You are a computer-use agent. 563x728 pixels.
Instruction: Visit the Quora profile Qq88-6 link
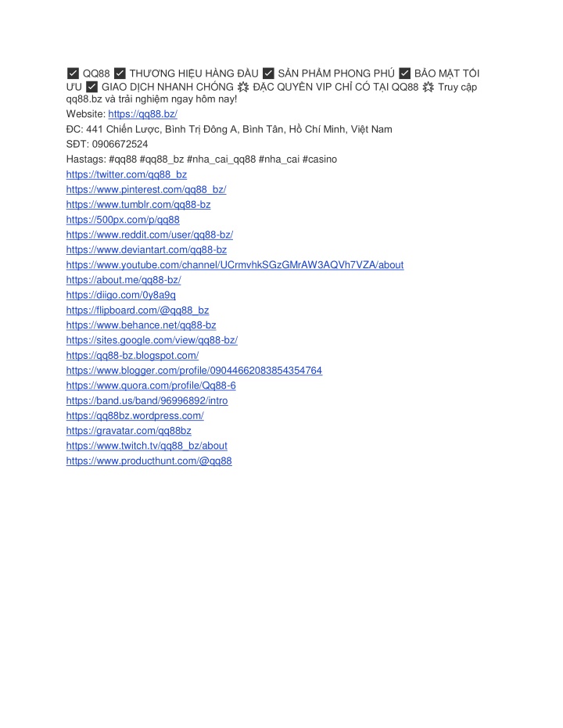point(151,386)
